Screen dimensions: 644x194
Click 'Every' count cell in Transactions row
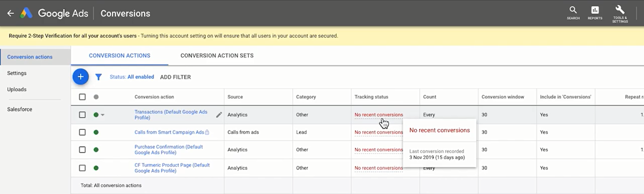pos(429,115)
